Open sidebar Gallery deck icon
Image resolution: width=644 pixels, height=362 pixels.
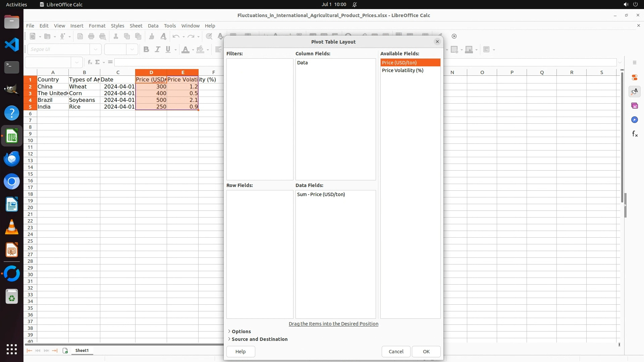point(634,106)
